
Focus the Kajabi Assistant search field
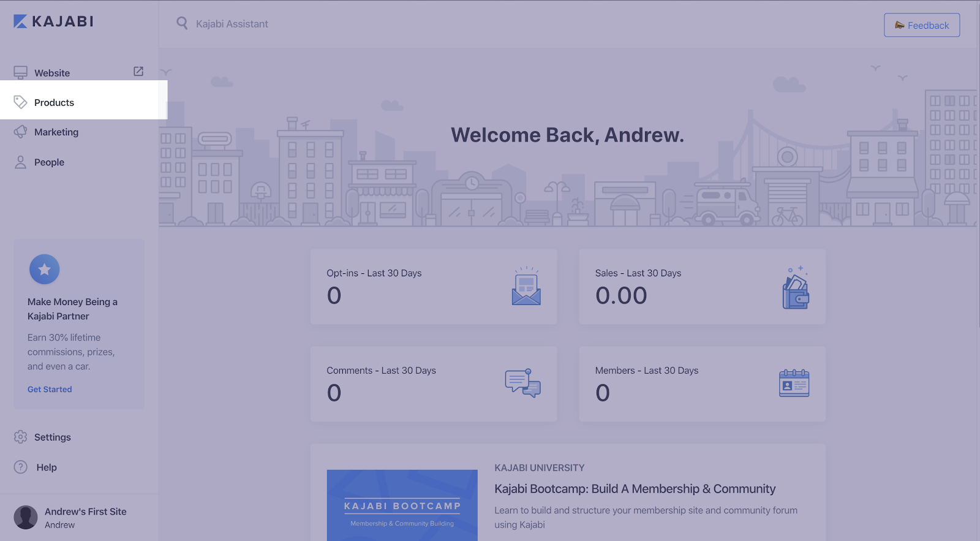(x=232, y=24)
